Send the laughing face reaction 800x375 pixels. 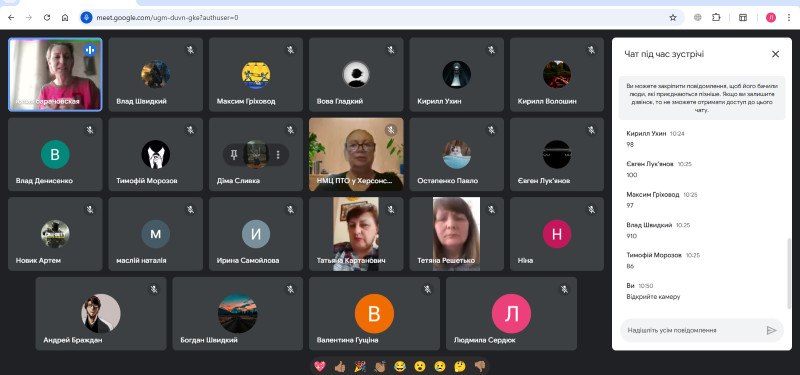pyautogui.click(x=399, y=366)
